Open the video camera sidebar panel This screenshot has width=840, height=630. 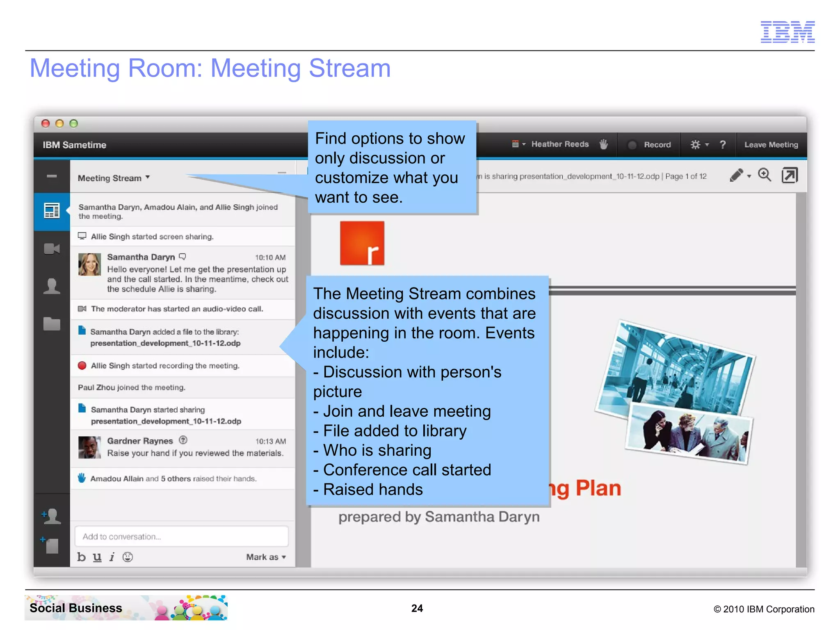52,249
